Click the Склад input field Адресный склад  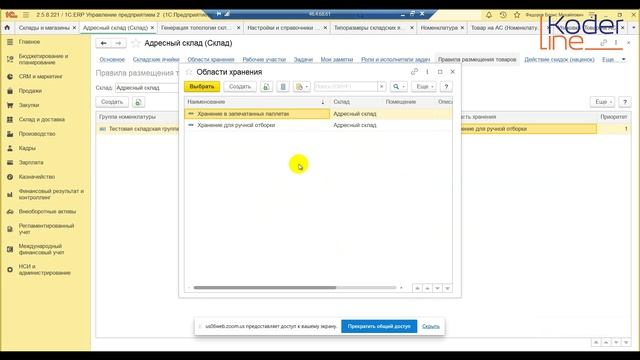click(147, 88)
